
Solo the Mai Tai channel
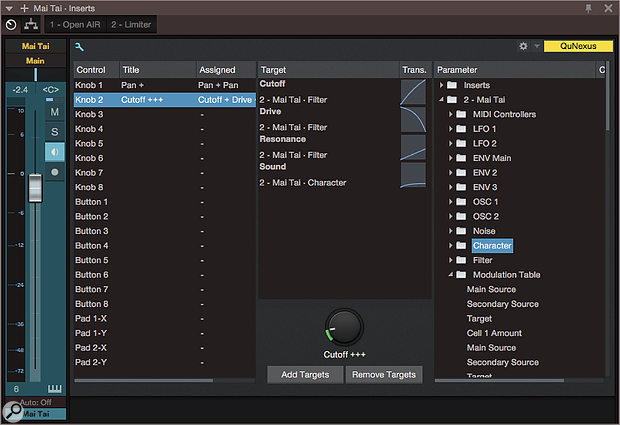(x=55, y=132)
